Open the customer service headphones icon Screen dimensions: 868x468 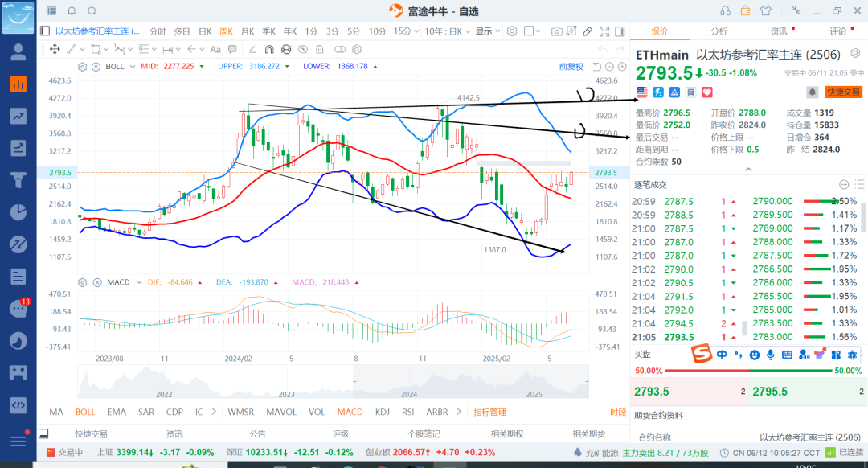click(725, 10)
